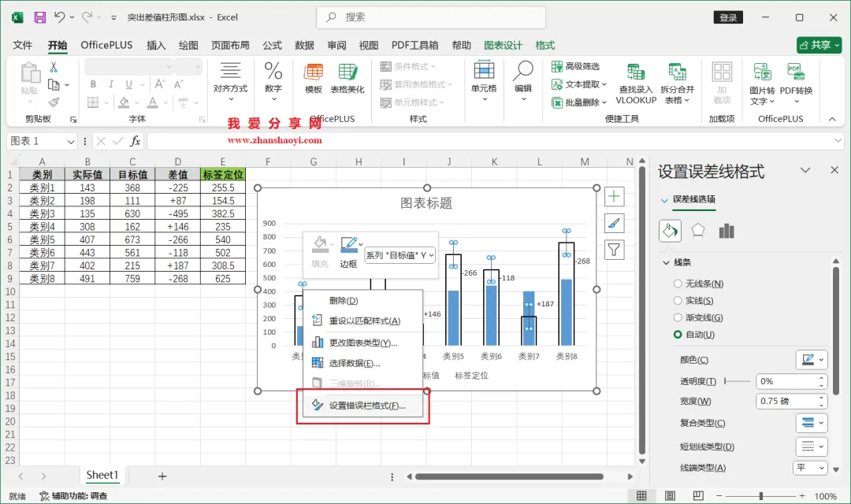Click the chart styles brush button
Viewport: 851px width, 504px height.
614,223
